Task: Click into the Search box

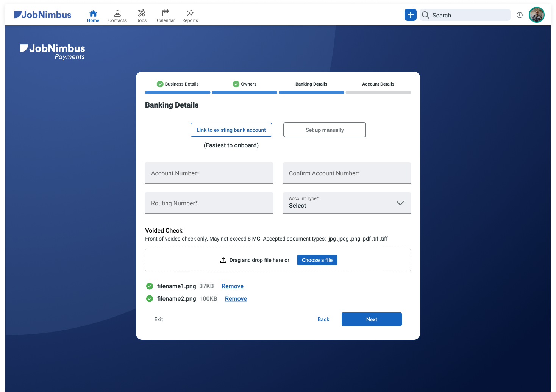Action: pyautogui.click(x=465, y=15)
